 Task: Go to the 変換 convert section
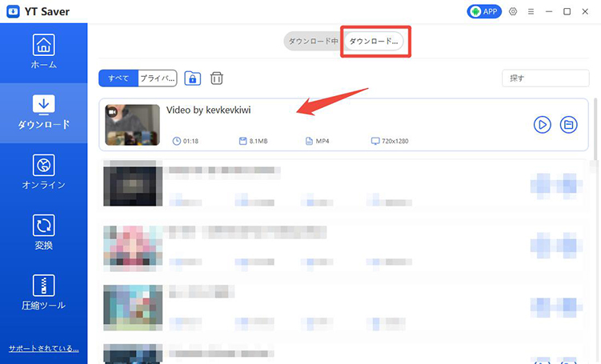44,232
